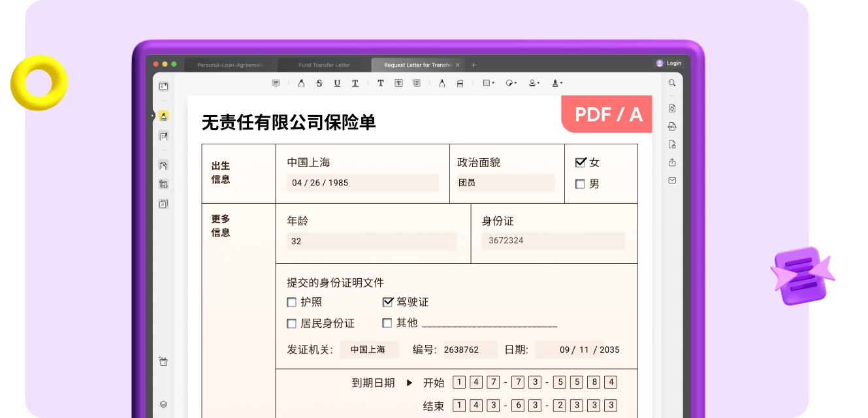Select the text box tool
This screenshot has height=418, width=868.
pyautogui.click(x=398, y=83)
